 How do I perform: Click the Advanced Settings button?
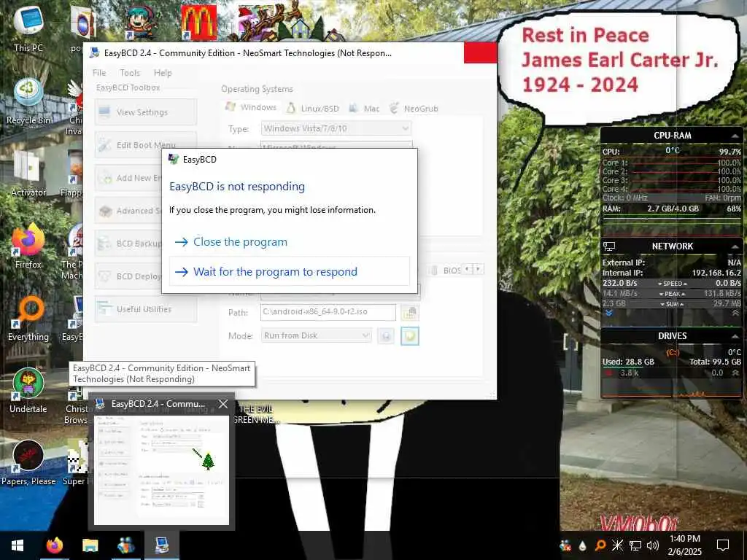point(128,211)
